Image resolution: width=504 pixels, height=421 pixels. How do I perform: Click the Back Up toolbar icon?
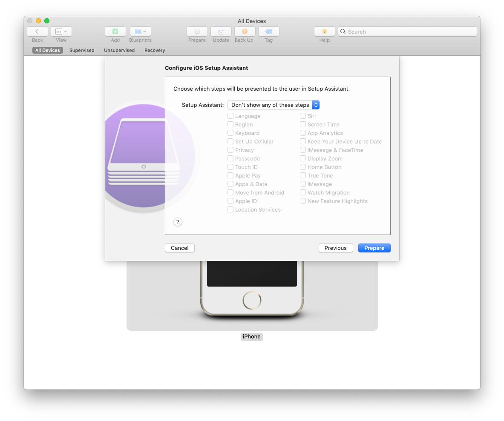tap(245, 32)
